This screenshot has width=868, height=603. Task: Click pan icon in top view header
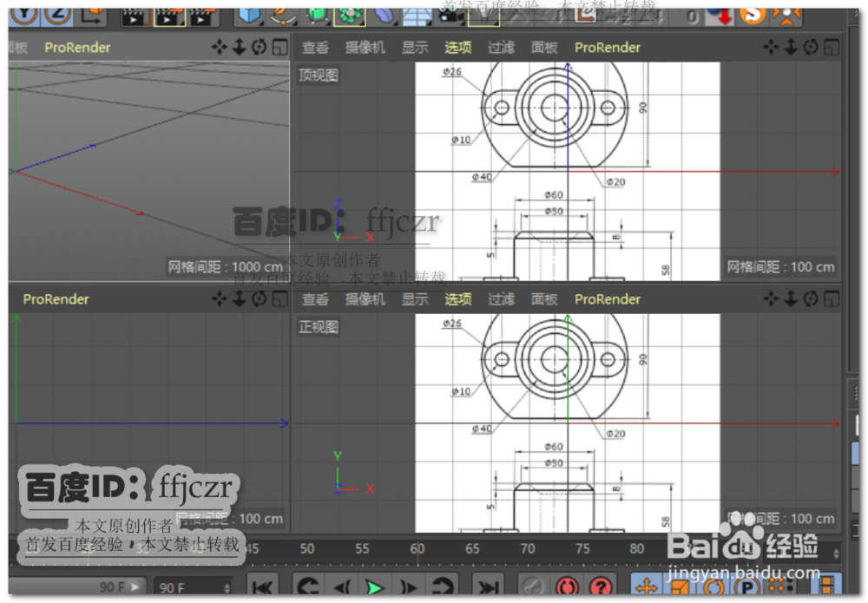(x=771, y=48)
